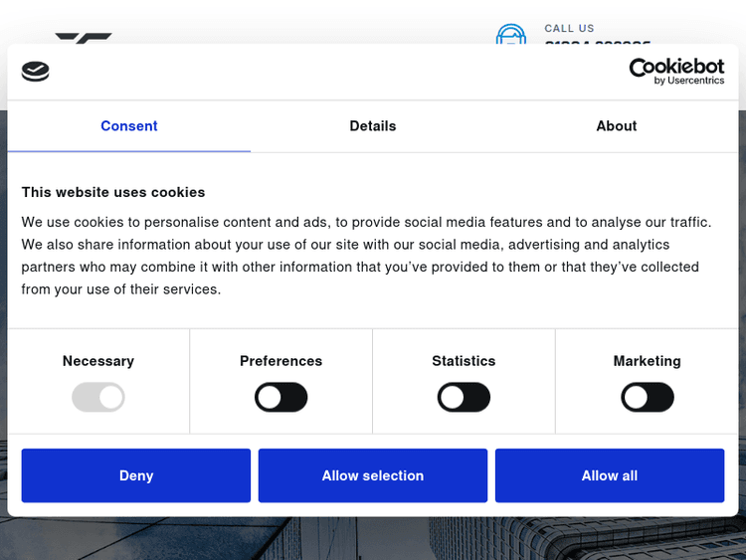The image size is (746, 560).
Task: Click the partially hidden phone number
Action: 597,42
